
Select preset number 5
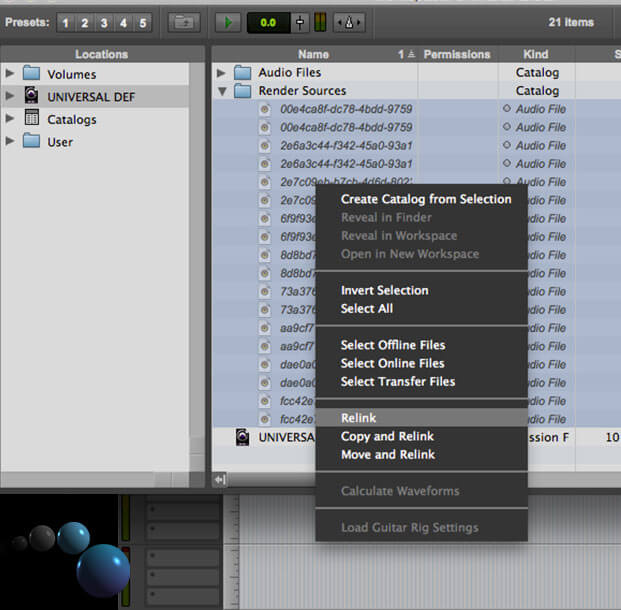143,22
